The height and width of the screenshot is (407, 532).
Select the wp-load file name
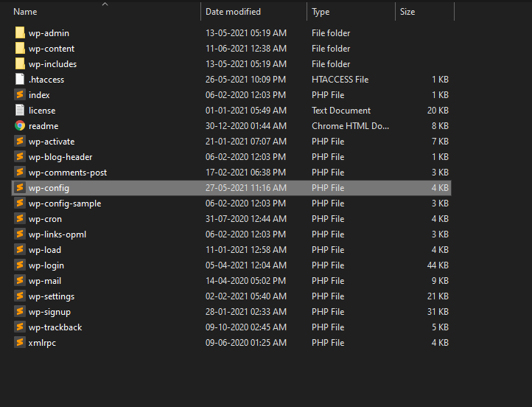tap(45, 250)
